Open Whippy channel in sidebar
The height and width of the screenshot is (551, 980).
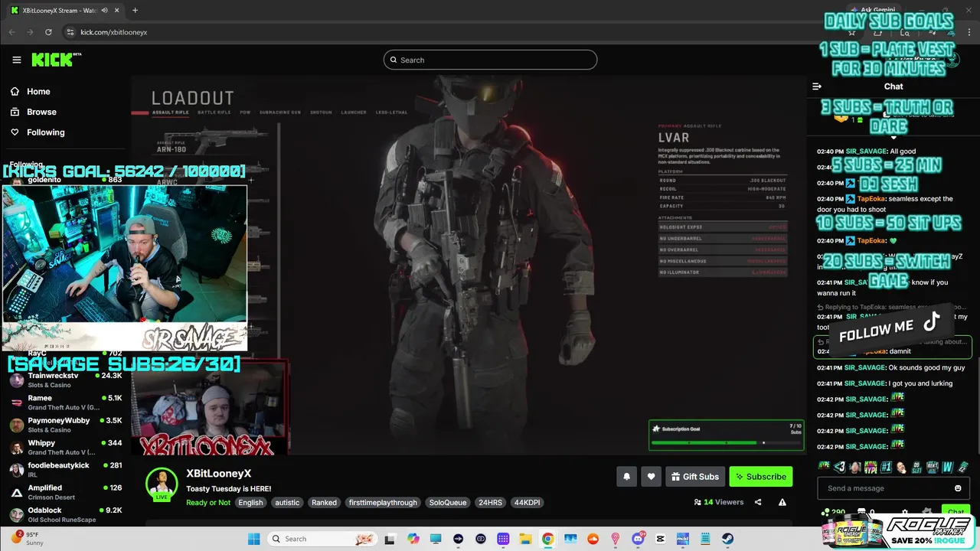coord(65,447)
